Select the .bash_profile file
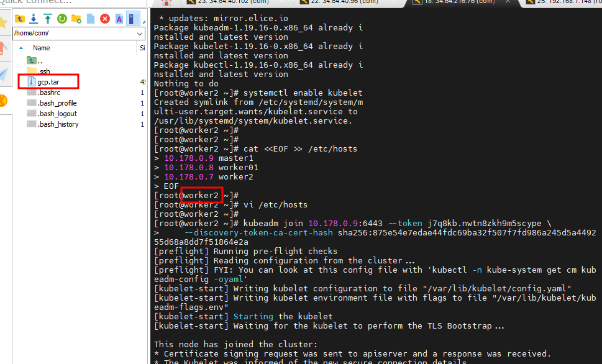The height and width of the screenshot is (364, 602). pyautogui.click(x=52, y=103)
